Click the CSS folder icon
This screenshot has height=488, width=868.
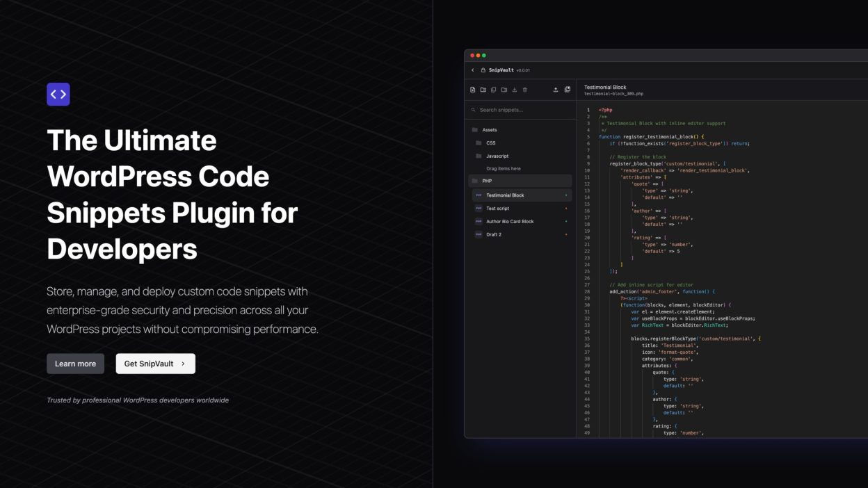479,143
